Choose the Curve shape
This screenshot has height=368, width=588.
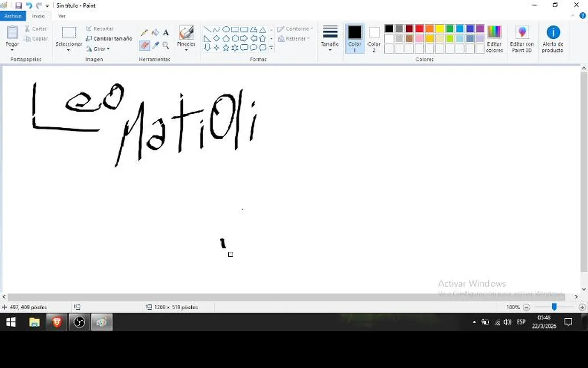click(216, 29)
